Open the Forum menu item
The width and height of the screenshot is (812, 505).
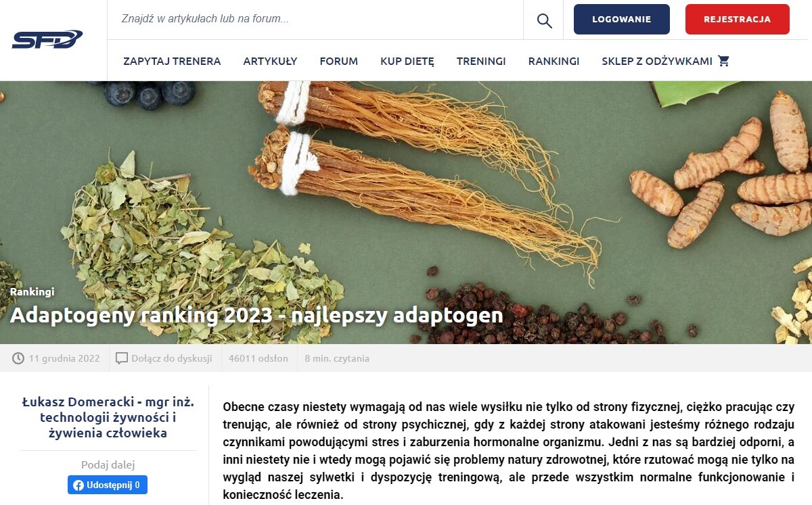pyautogui.click(x=339, y=61)
